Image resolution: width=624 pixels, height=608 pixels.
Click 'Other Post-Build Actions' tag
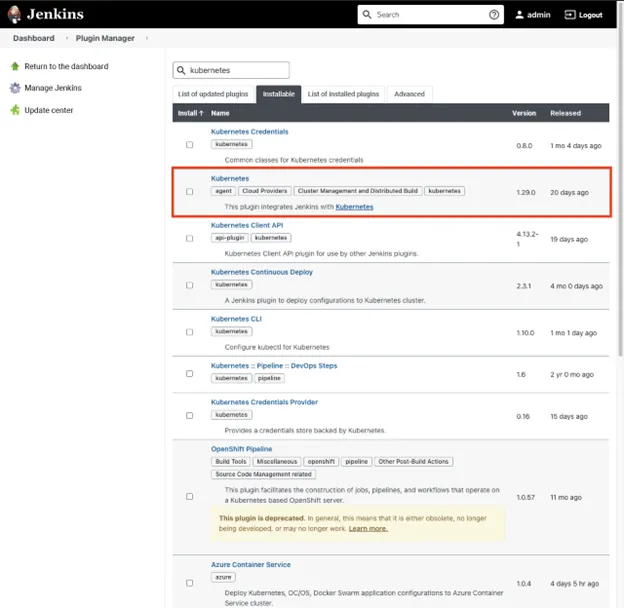click(413, 462)
